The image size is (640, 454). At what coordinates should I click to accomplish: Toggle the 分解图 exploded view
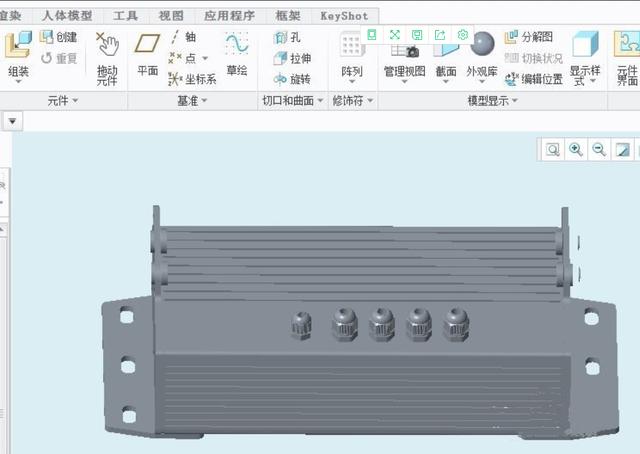pos(529,37)
